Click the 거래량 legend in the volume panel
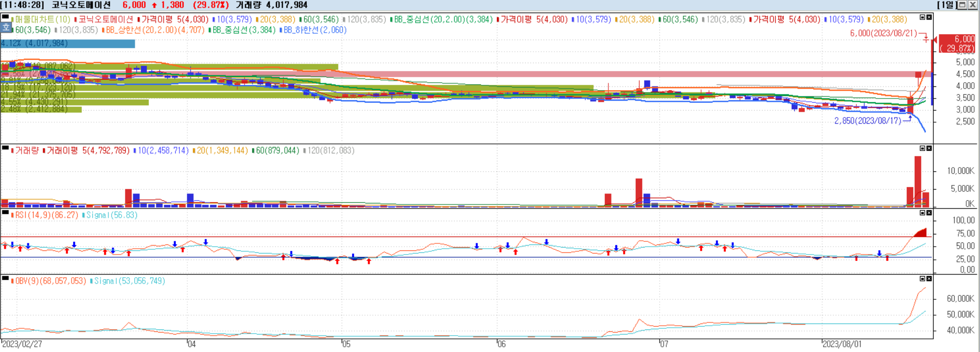 click(25, 151)
